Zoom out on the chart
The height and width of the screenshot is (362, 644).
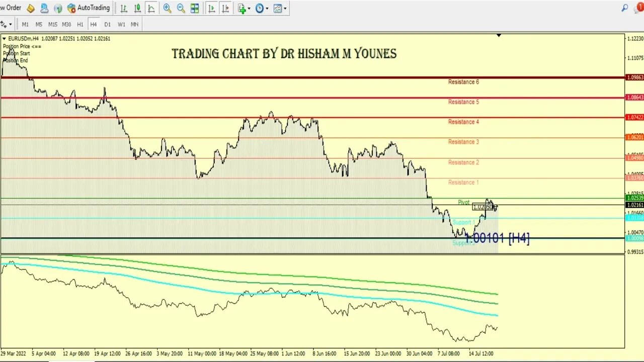click(x=181, y=8)
